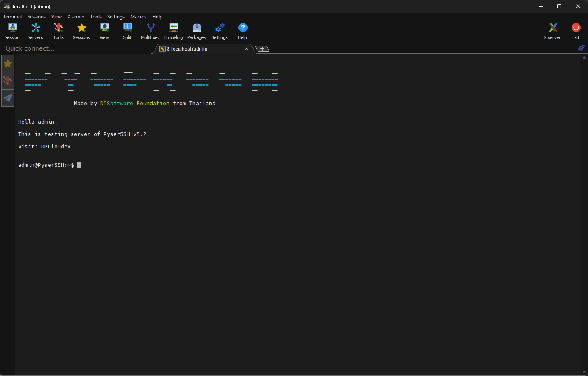Open the Macros menu
The height and width of the screenshot is (376, 588).
(138, 17)
